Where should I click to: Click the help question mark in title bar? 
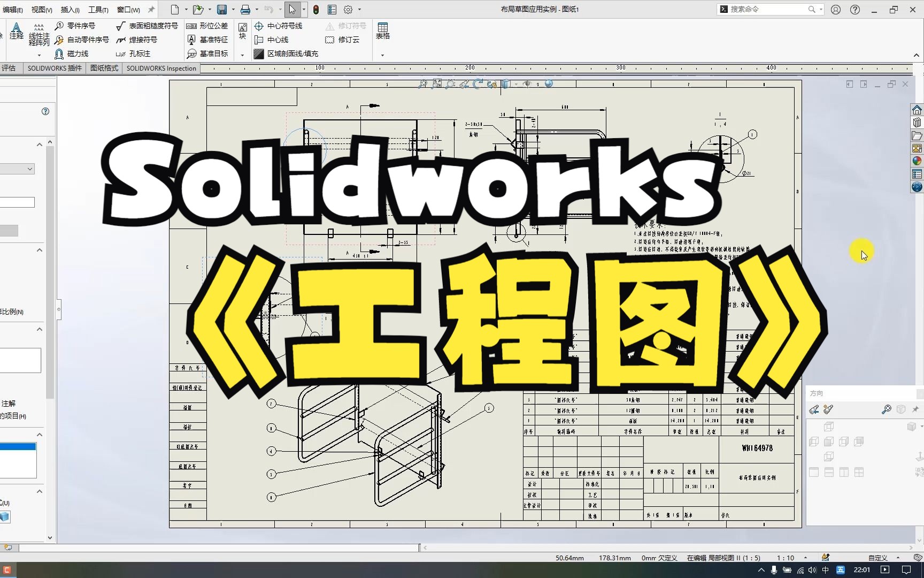click(x=855, y=10)
